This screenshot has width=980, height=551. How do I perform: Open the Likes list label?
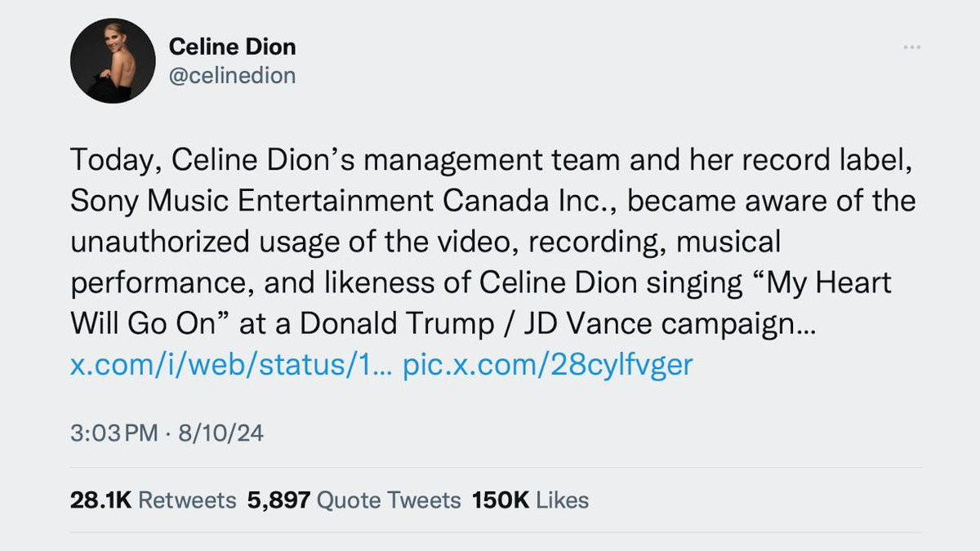pyautogui.click(x=563, y=500)
